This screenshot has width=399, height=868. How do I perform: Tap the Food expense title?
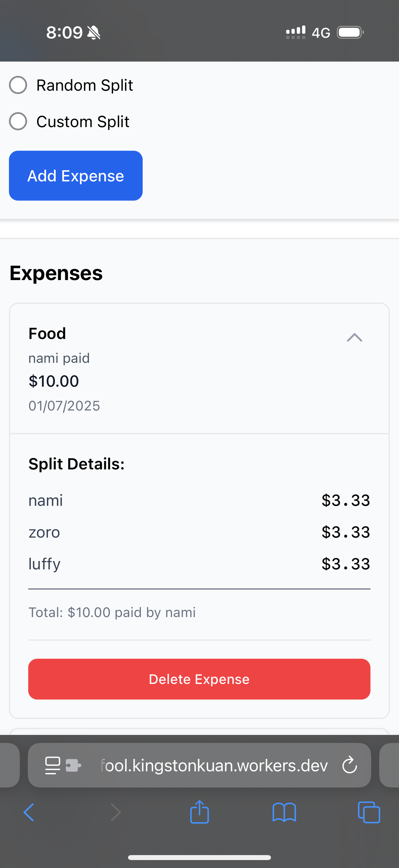pyautogui.click(x=47, y=334)
